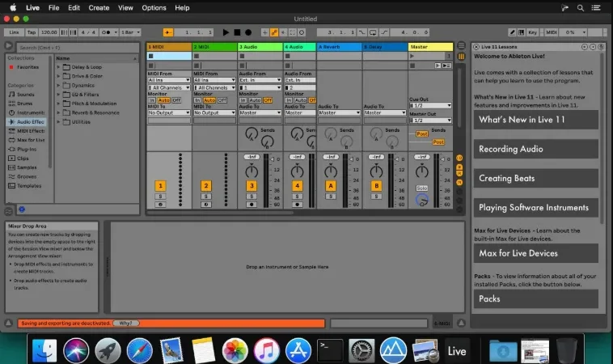
Task: Enable the Key map mode switch
Action: [532, 32]
